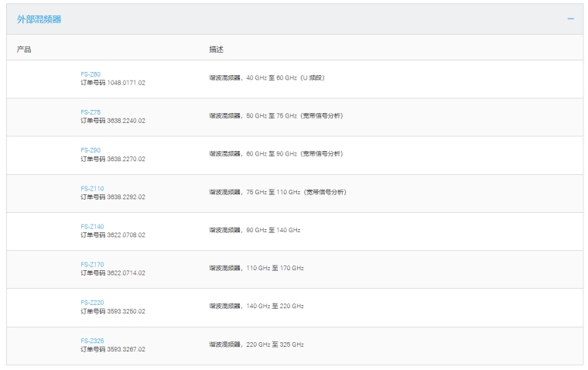The image size is (588, 370).
Task: Click order number 3622.0708.02
Action: coord(113,235)
